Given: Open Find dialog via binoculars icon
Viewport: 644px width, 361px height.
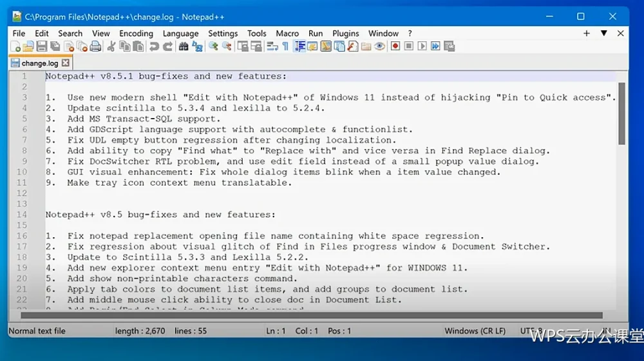Looking at the screenshot, I should (x=183, y=46).
